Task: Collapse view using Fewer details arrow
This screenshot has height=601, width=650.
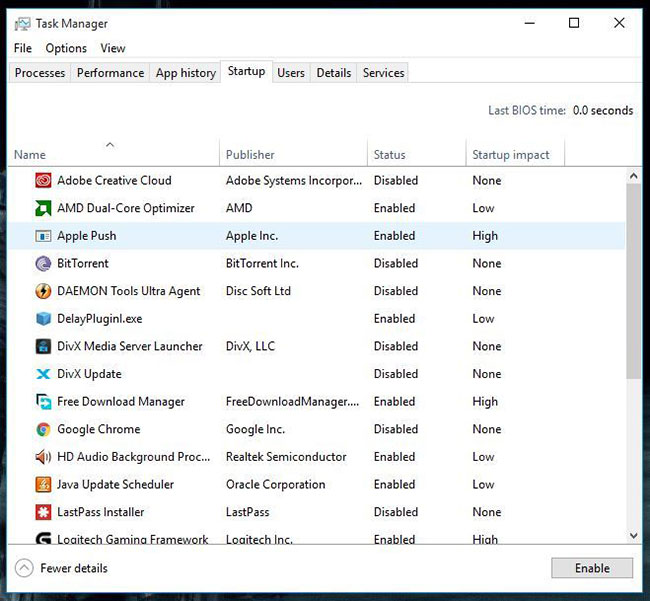Action: pos(24,568)
